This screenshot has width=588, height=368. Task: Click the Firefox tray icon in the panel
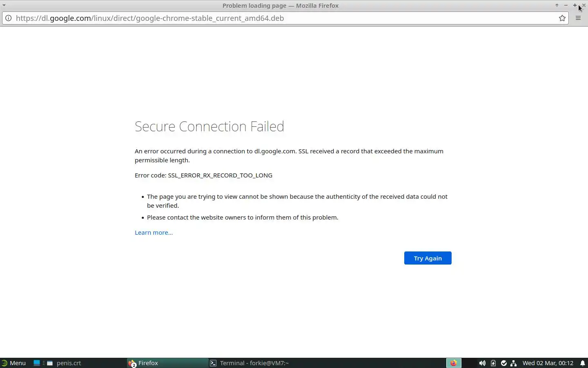(454, 363)
